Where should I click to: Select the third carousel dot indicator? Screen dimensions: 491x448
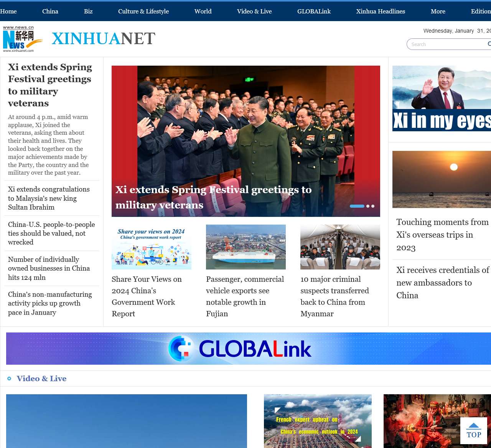click(x=373, y=206)
